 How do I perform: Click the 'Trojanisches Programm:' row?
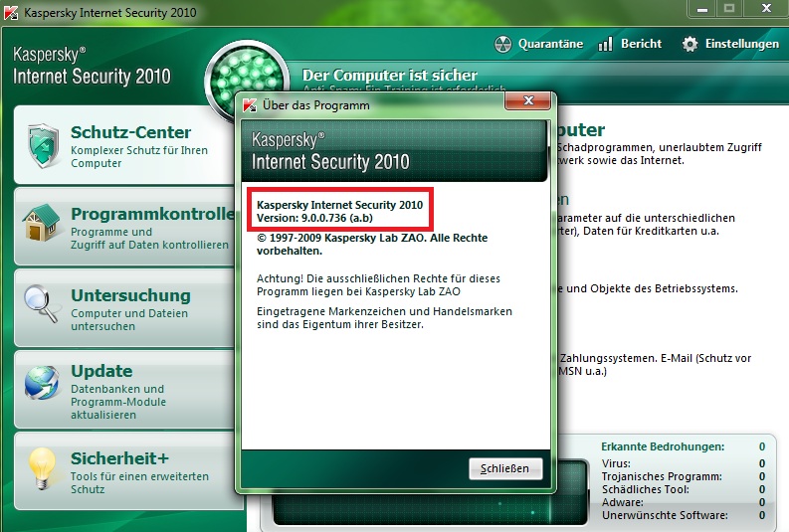coord(684,476)
